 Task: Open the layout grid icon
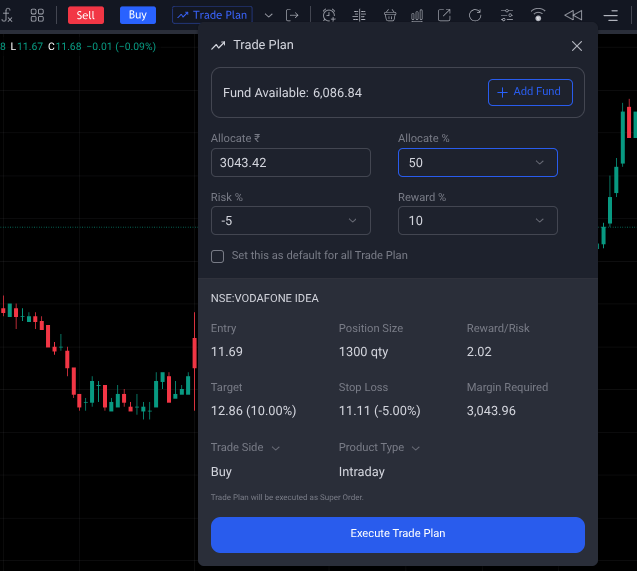coord(37,15)
